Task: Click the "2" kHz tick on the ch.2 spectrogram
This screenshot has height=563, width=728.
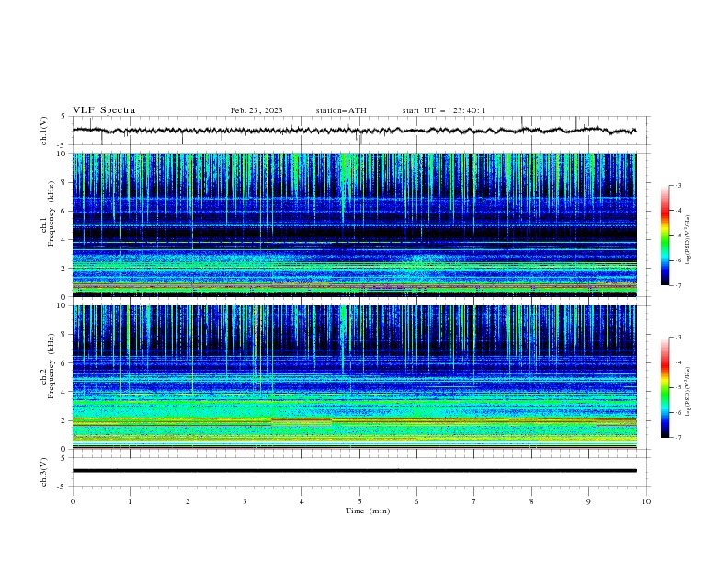Action: coord(64,420)
